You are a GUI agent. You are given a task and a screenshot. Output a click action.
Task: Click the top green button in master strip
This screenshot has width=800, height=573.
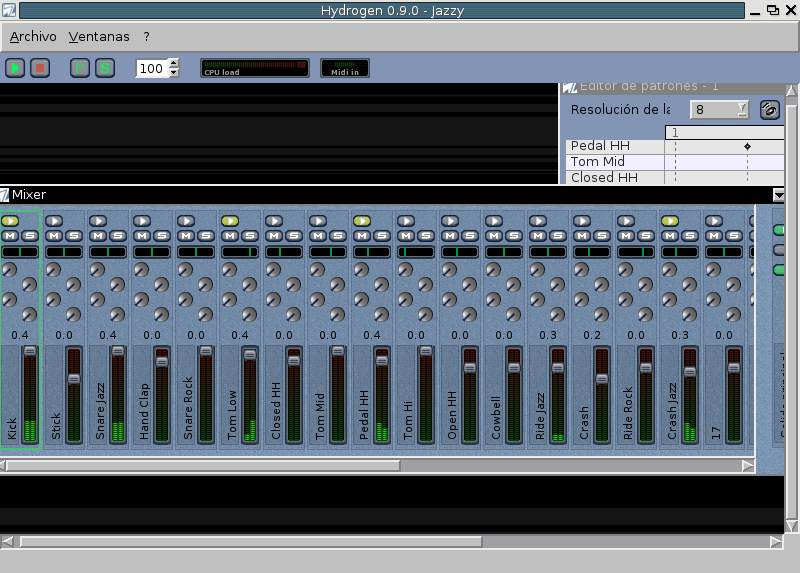(779, 230)
